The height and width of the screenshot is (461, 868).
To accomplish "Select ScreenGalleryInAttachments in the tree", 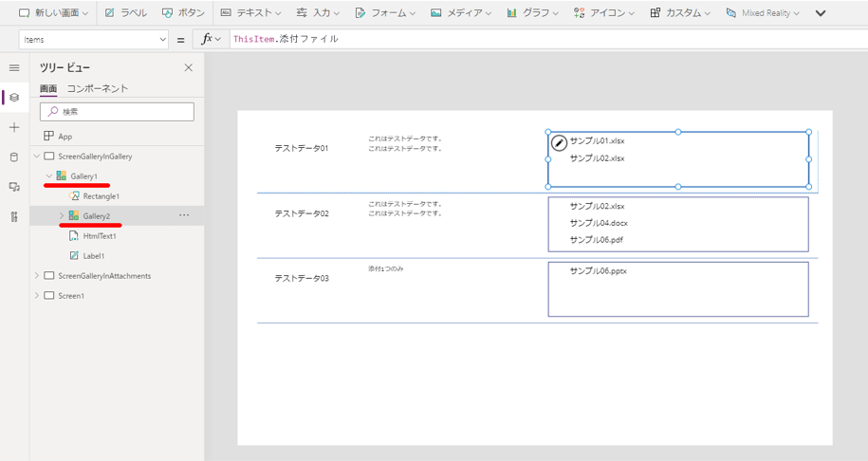I will pyautogui.click(x=104, y=276).
